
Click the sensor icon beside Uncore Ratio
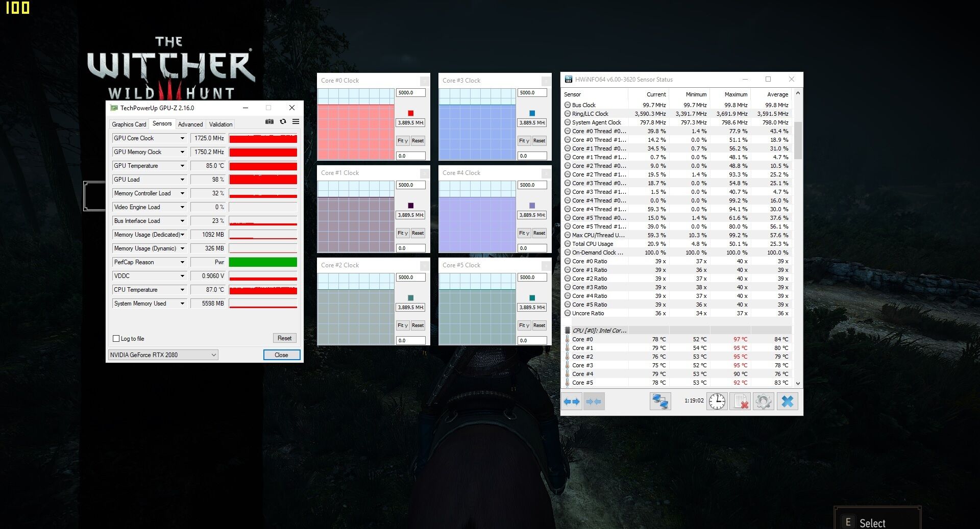click(x=568, y=313)
